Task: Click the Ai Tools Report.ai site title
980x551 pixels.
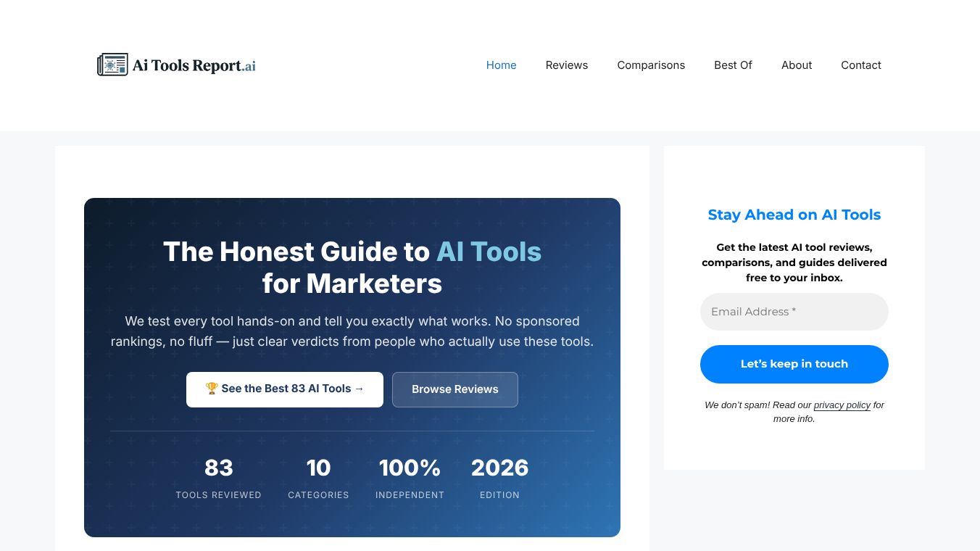Action: (x=193, y=65)
